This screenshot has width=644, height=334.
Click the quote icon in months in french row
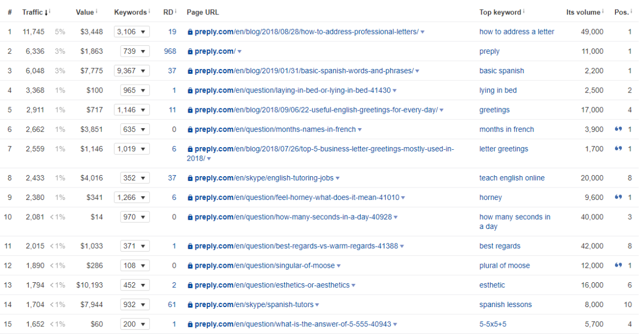pos(618,129)
